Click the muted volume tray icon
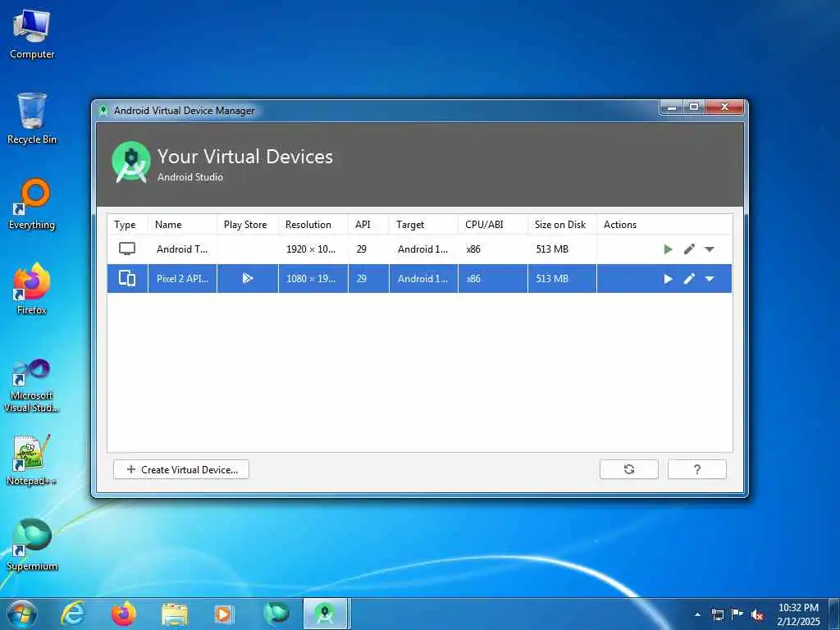 (757, 614)
